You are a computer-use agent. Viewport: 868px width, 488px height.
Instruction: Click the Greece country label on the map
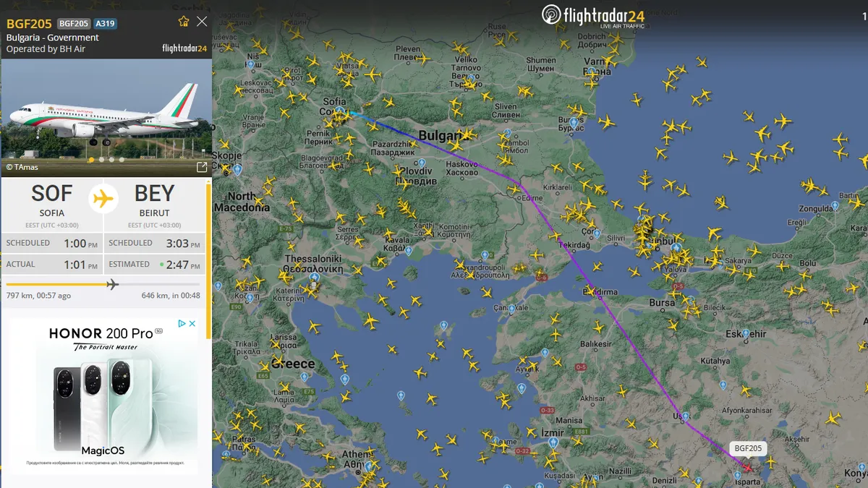[293, 364]
